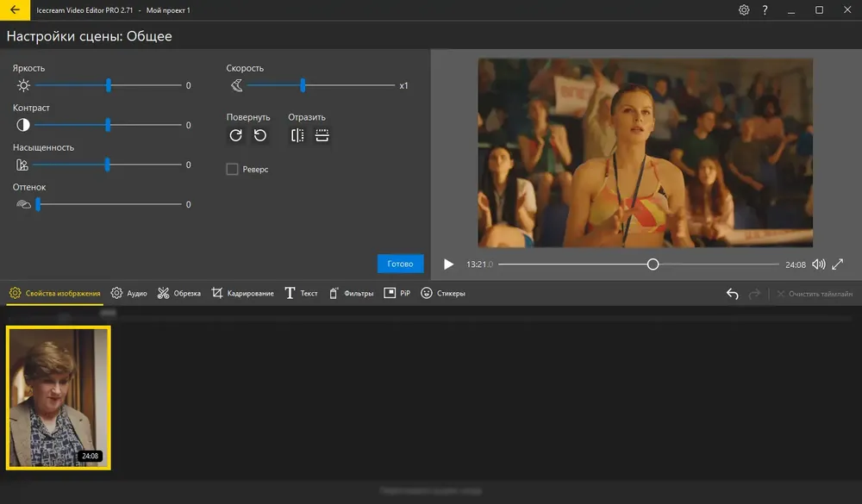
Task: Expand the preview to fullscreen
Action: click(x=837, y=264)
